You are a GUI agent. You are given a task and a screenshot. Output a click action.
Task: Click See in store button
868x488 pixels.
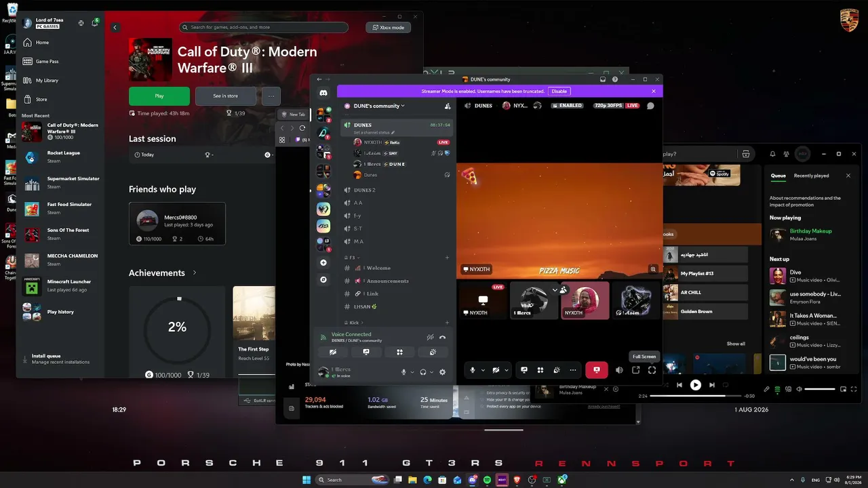click(x=226, y=96)
